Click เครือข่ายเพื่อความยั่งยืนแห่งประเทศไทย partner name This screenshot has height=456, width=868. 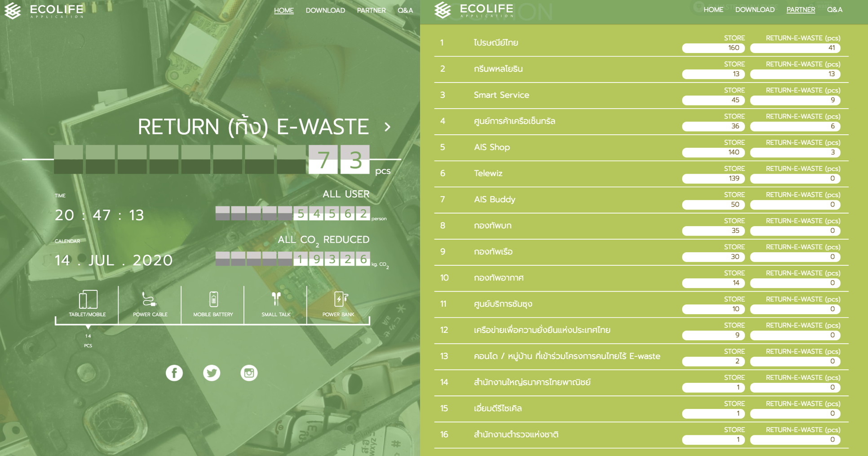click(542, 330)
